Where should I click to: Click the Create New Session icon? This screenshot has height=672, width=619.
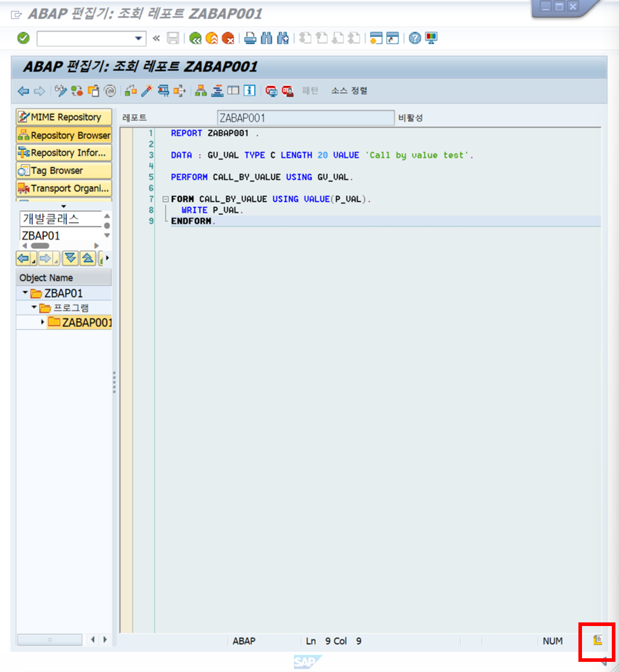pos(376,38)
